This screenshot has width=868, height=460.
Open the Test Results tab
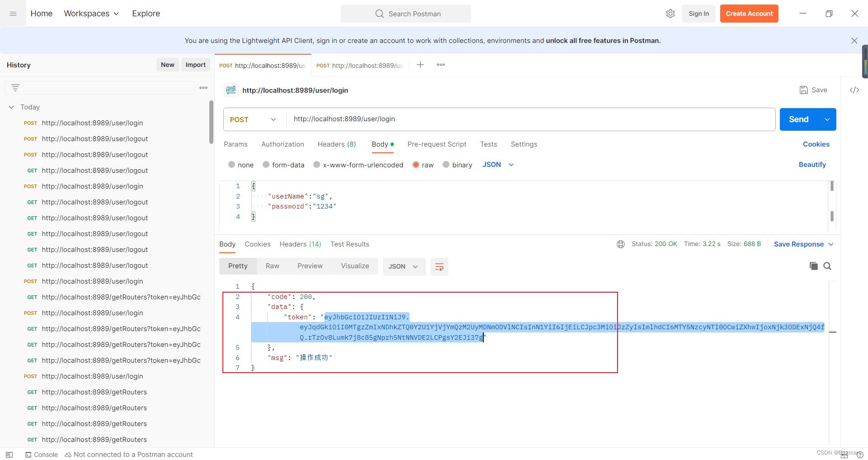(350, 244)
